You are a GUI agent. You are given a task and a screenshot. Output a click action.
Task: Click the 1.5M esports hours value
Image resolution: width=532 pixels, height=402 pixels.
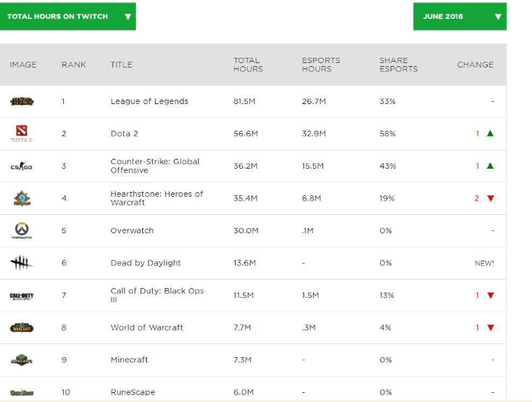click(310, 296)
